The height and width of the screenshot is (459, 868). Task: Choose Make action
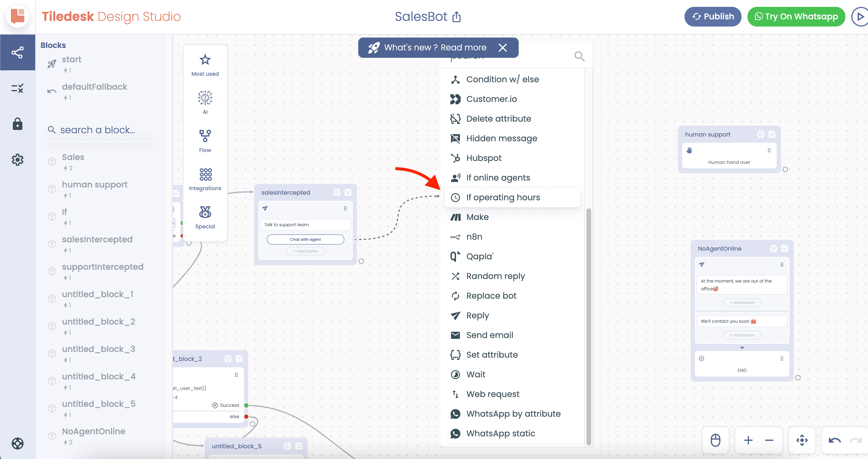click(x=512, y=217)
